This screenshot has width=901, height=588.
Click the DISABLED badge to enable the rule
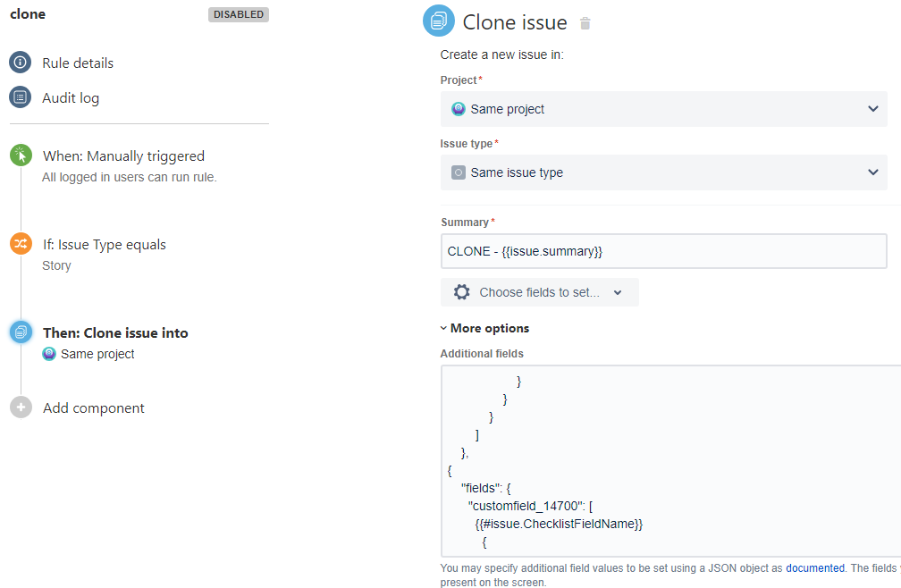coord(238,14)
